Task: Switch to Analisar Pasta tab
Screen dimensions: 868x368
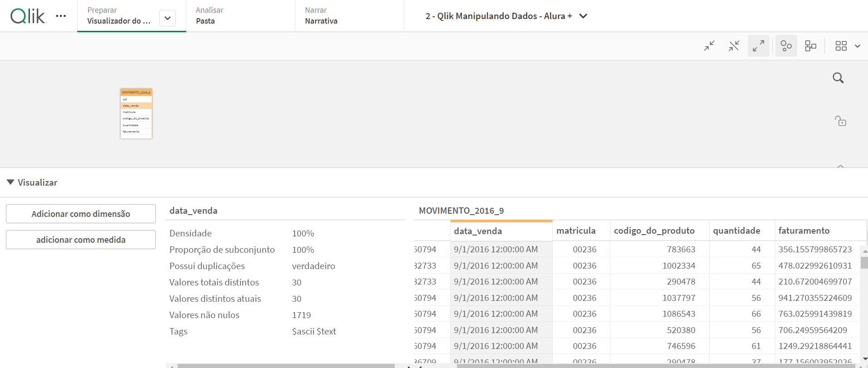Action: pyautogui.click(x=241, y=16)
